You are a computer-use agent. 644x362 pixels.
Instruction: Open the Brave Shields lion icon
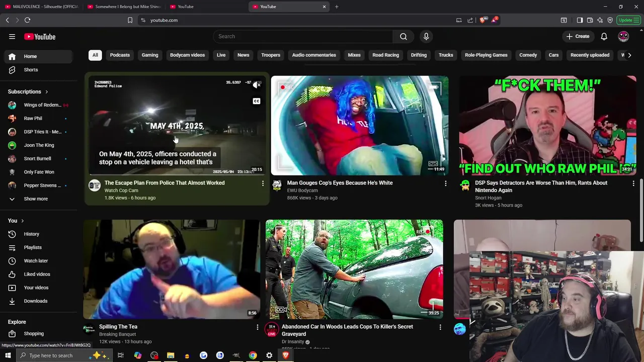click(x=482, y=20)
